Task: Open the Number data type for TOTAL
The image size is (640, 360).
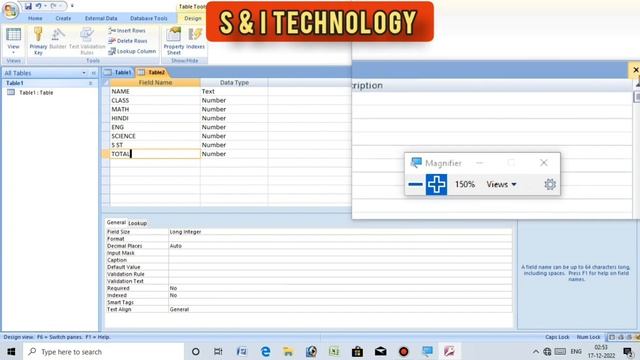Action: 234,154
